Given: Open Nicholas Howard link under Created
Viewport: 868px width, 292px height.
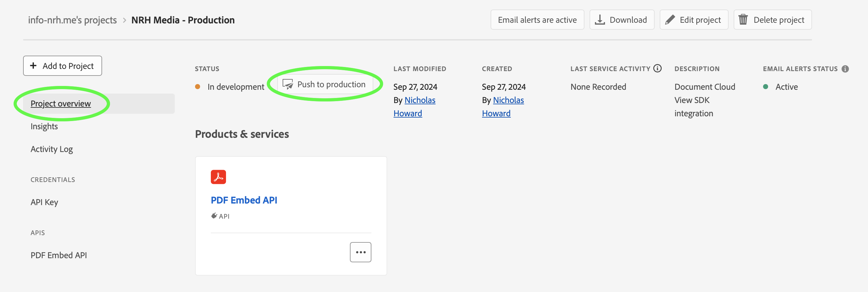Looking at the screenshot, I should point(503,106).
